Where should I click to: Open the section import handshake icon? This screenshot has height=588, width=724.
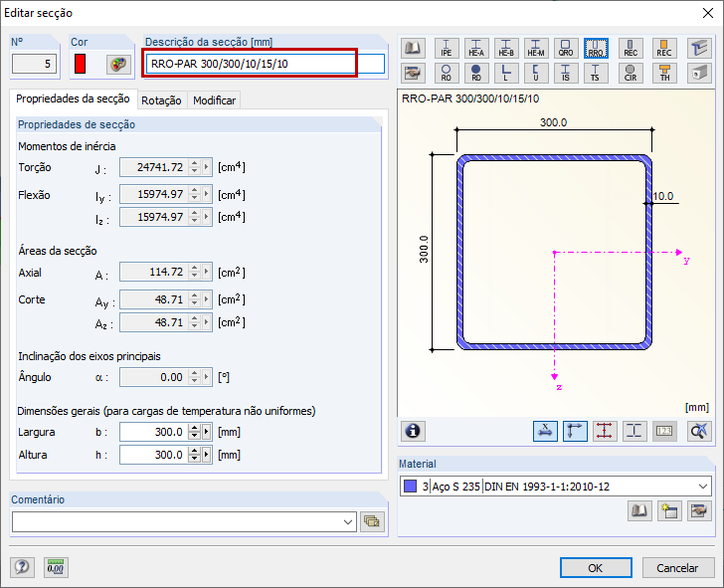413,73
